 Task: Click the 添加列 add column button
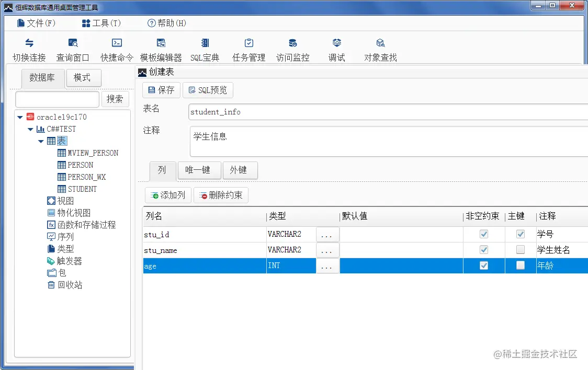click(x=168, y=195)
